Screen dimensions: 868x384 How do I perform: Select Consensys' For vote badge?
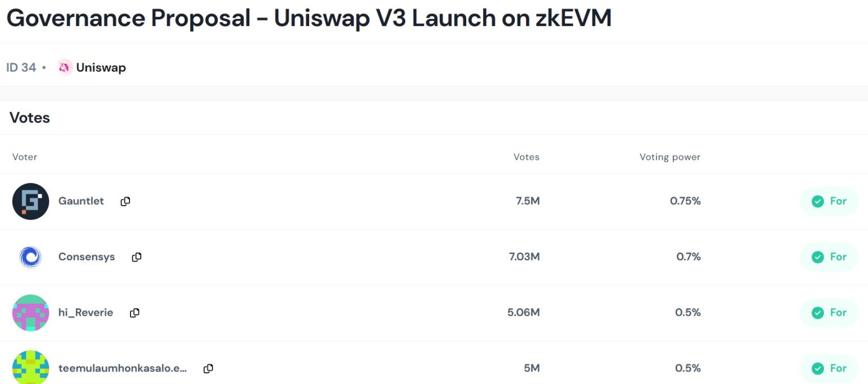click(828, 257)
